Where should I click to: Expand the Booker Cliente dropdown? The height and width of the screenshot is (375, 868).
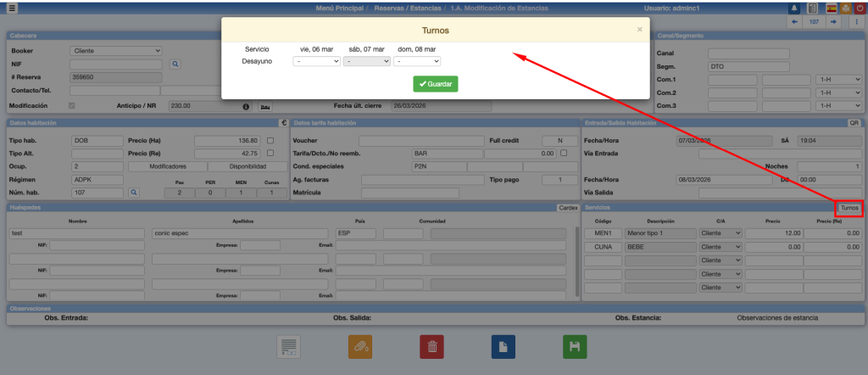point(115,51)
